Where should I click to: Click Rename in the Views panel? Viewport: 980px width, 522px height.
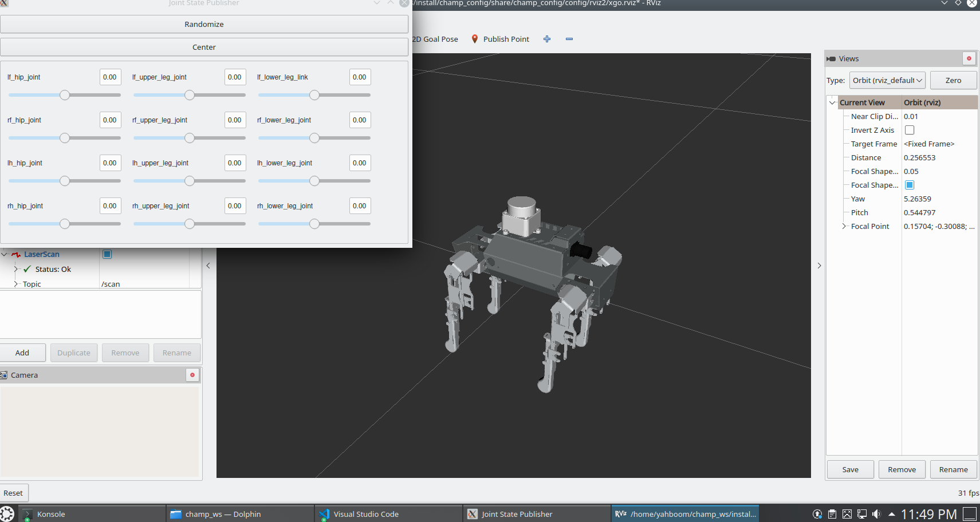coord(953,469)
